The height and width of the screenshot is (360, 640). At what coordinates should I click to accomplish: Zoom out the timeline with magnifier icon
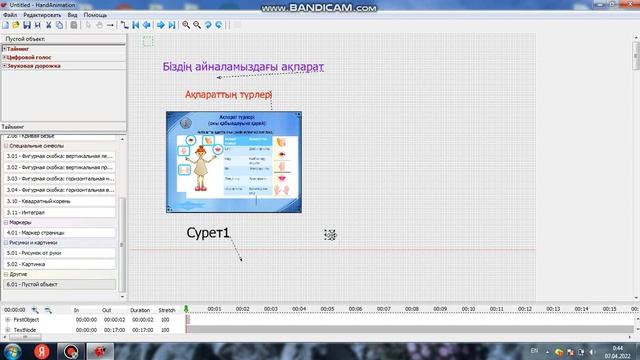click(48, 310)
